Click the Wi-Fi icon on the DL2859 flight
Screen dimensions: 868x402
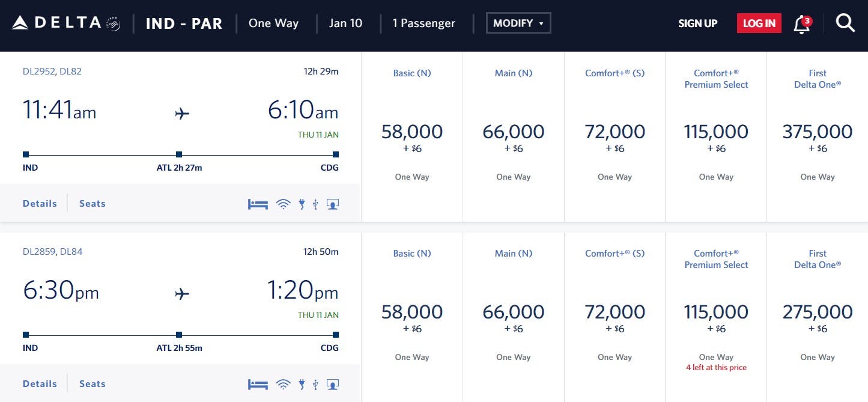pyautogui.click(x=283, y=385)
